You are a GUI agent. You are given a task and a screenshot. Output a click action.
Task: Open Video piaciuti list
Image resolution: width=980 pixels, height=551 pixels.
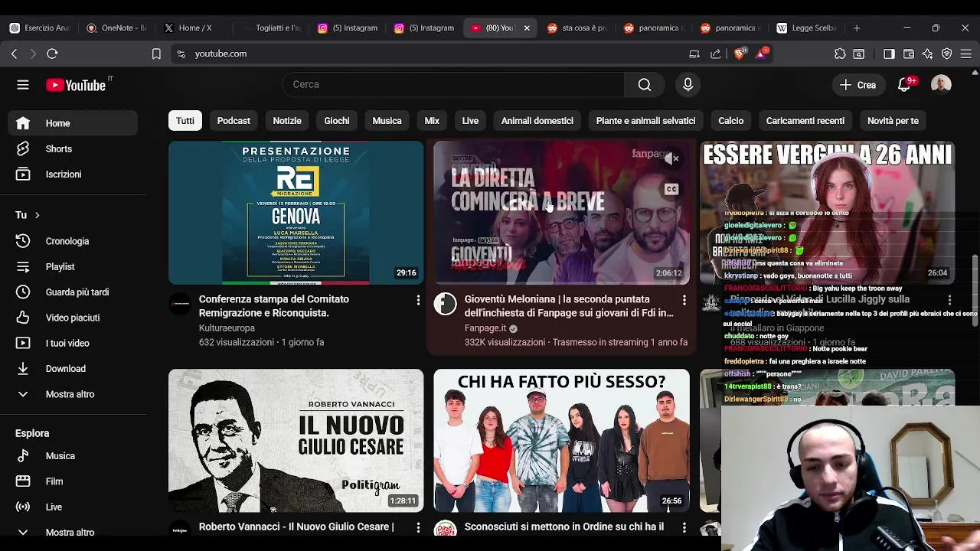pos(72,318)
